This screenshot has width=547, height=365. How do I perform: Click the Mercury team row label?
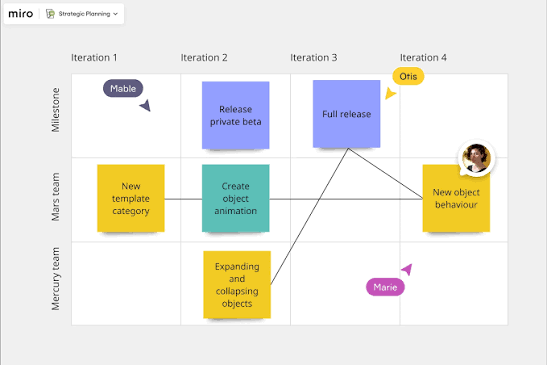55,279
